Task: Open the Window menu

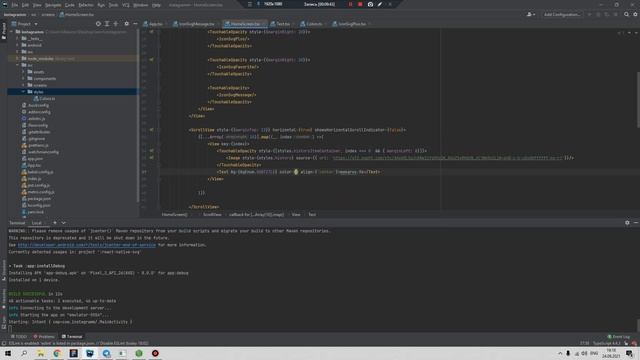Action: (x=140, y=5)
